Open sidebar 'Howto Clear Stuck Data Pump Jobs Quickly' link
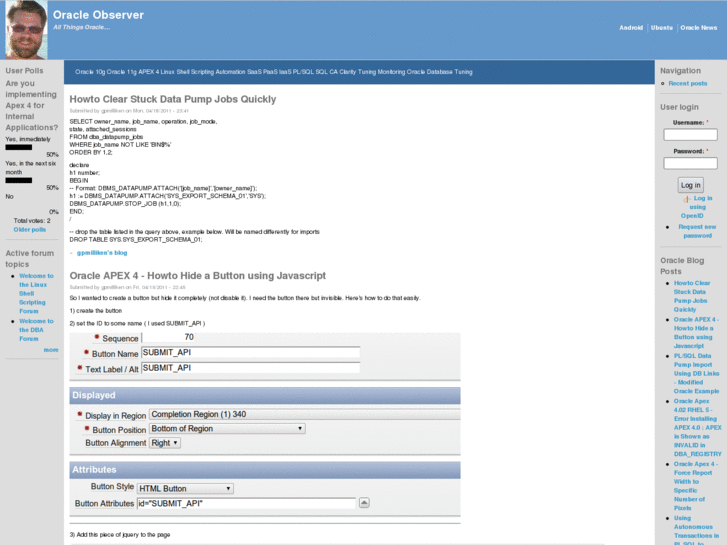Screen dimensions: 727x545 point(692,296)
